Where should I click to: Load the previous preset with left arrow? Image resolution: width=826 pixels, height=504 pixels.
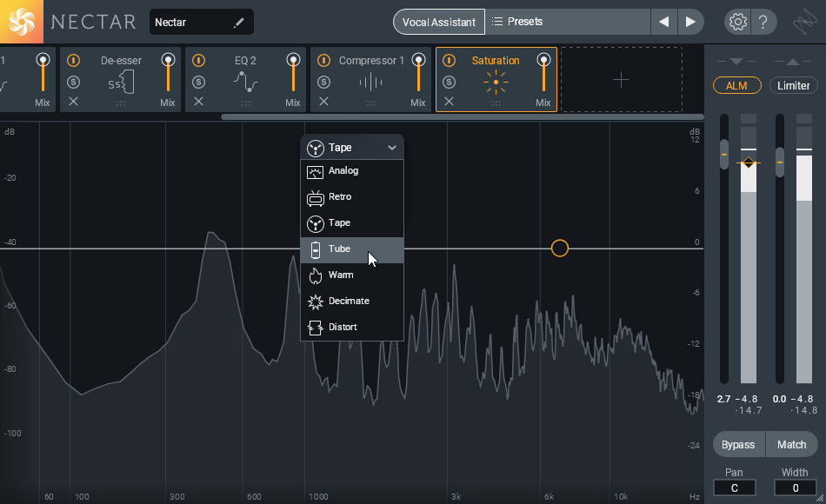pyautogui.click(x=663, y=22)
